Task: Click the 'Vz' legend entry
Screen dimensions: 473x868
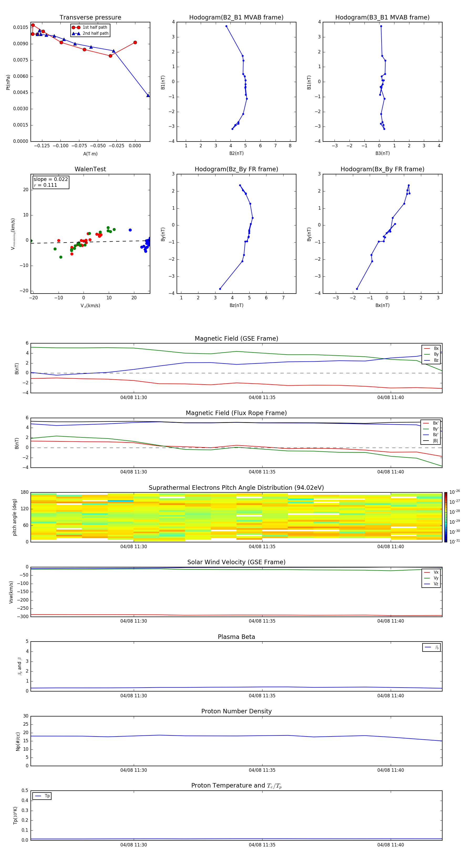Action: click(431, 584)
